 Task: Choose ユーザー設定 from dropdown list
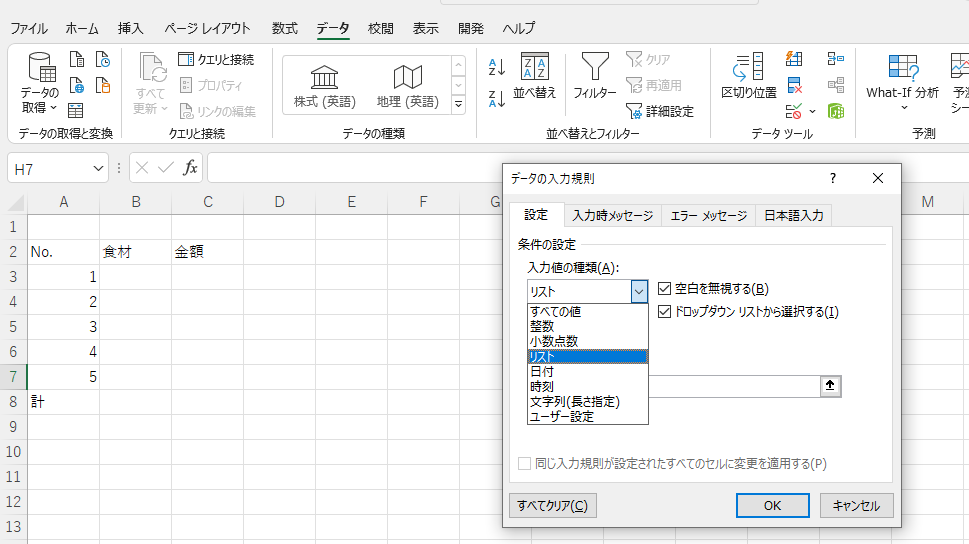(587, 417)
